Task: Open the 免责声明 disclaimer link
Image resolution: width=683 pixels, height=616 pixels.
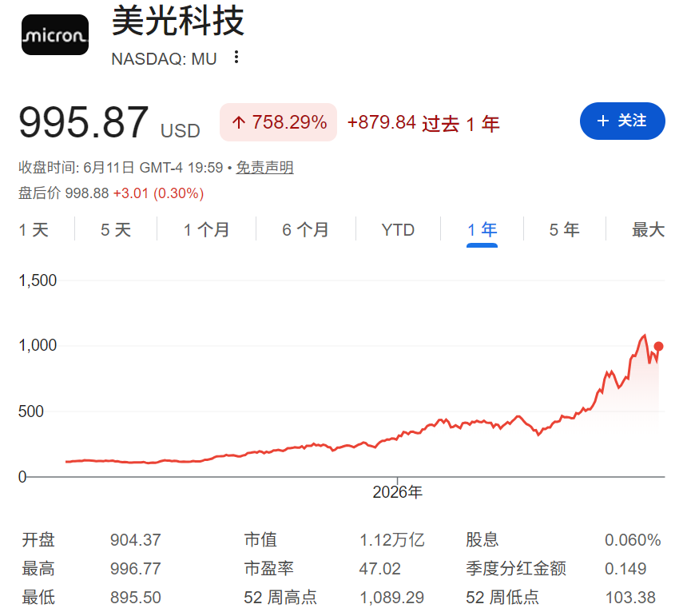Action: pos(265,167)
